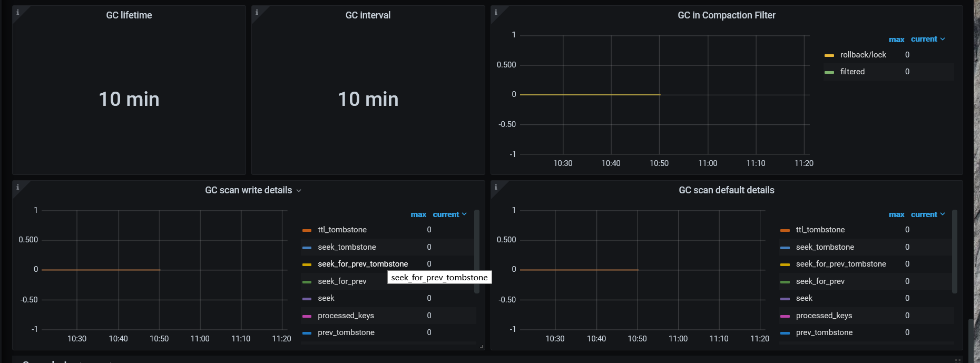Open info icon of GC in Compaction Filter
This screenshot has height=363, width=980.
(x=496, y=12)
